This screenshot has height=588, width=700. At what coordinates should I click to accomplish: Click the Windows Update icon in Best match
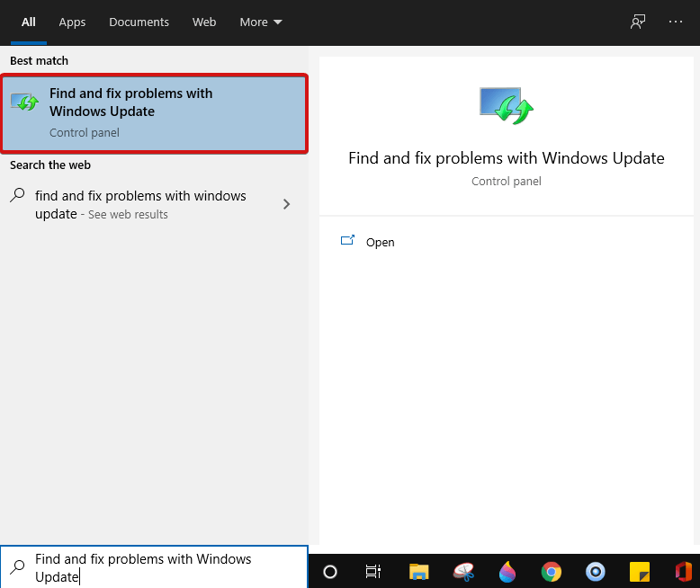click(x=24, y=102)
